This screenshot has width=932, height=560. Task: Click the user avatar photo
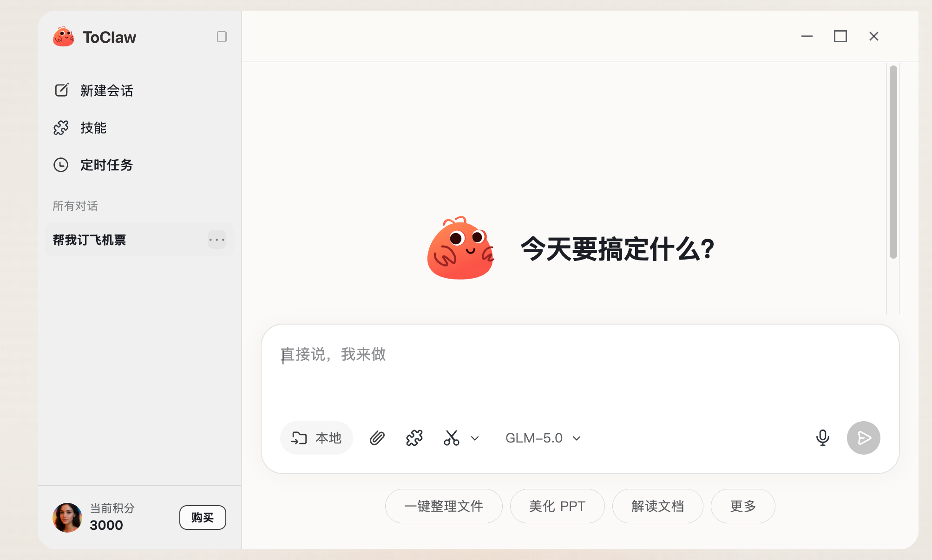[67, 517]
